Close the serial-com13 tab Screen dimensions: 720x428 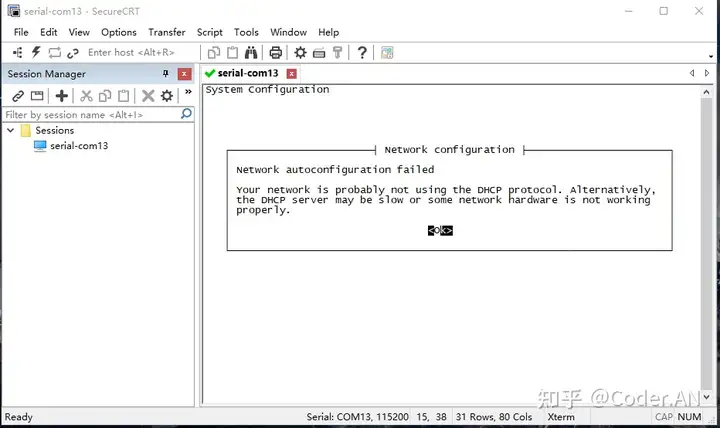pos(292,73)
